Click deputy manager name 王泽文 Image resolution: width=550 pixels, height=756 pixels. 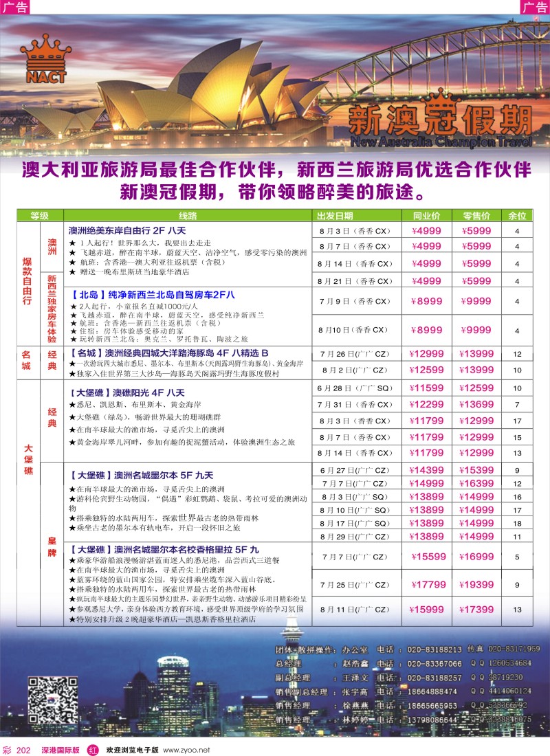pos(355,678)
